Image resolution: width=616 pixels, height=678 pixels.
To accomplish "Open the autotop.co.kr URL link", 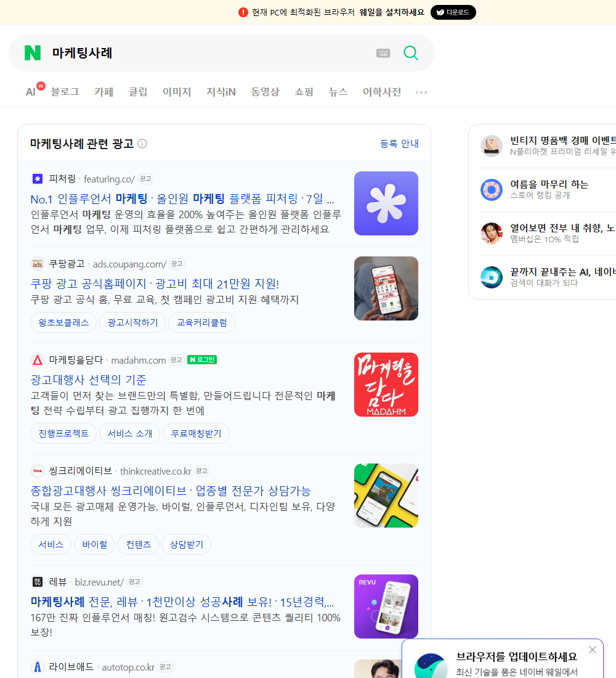I will point(128,667).
